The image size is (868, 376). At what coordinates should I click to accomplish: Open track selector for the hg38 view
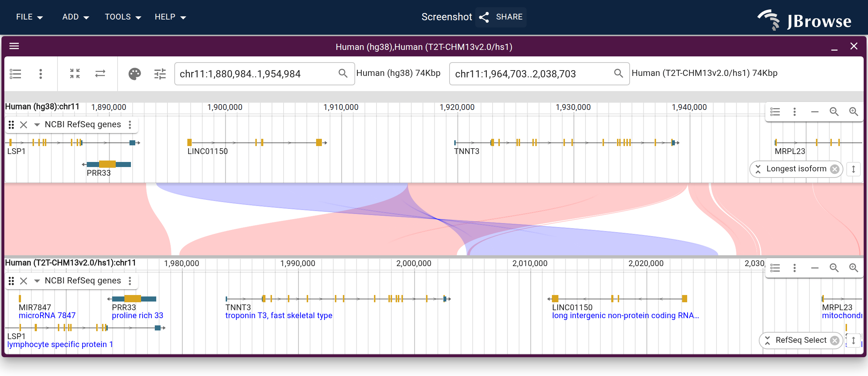(775, 112)
